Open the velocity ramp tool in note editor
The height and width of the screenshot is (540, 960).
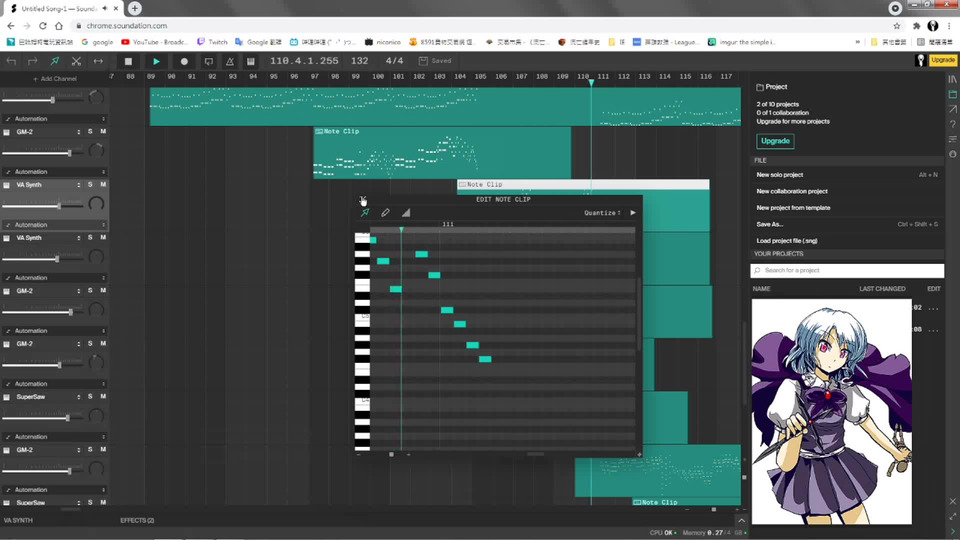405,212
